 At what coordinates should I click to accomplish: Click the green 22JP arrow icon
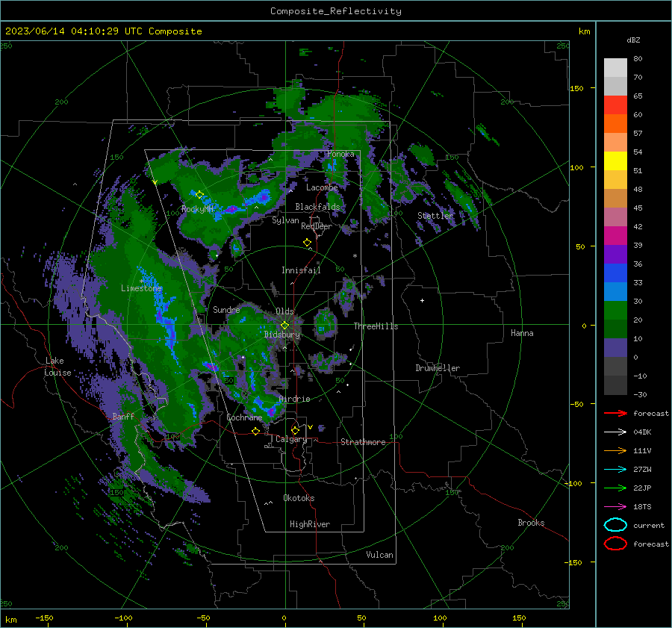[x=615, y=488]
